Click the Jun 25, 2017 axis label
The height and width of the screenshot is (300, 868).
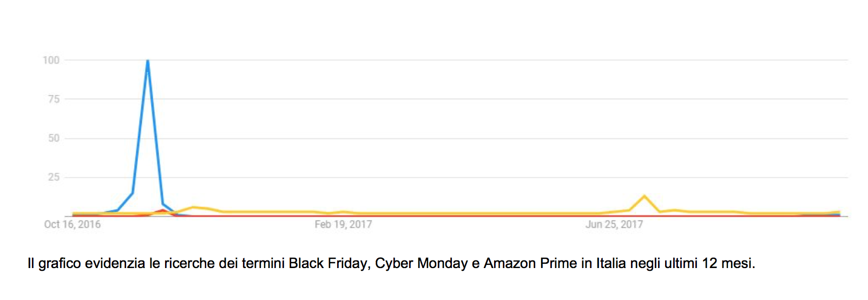(x=614, y=224)
